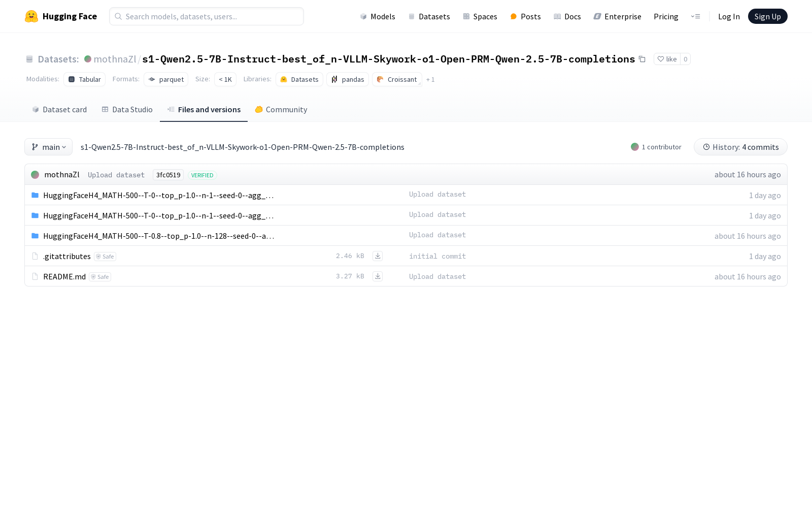Click mothnaZl's avatar in the commit row

pyautogui.click(x=35, y=174)
